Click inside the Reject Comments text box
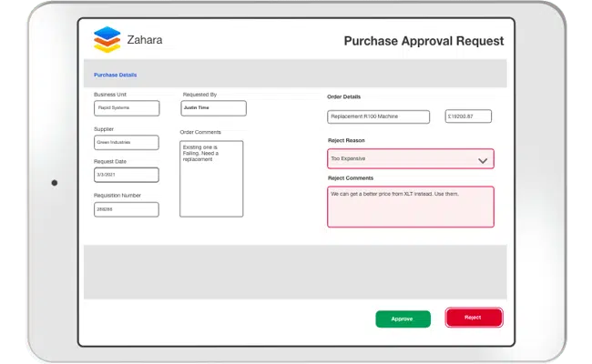Image resolution: width=592 pixels, height=364 pixels. (x=410, y=207)
